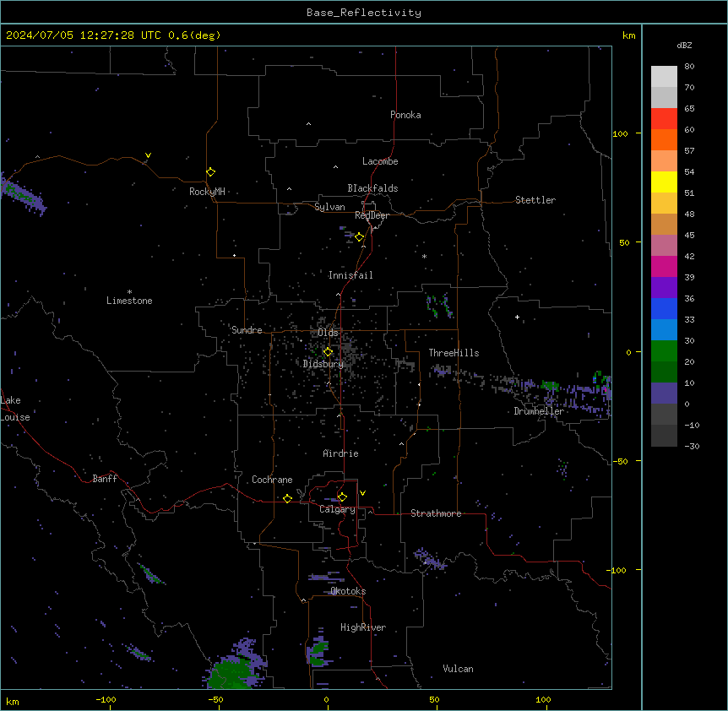Select the Calgary label
Screen dimensions: 728x711
point(338,509)
